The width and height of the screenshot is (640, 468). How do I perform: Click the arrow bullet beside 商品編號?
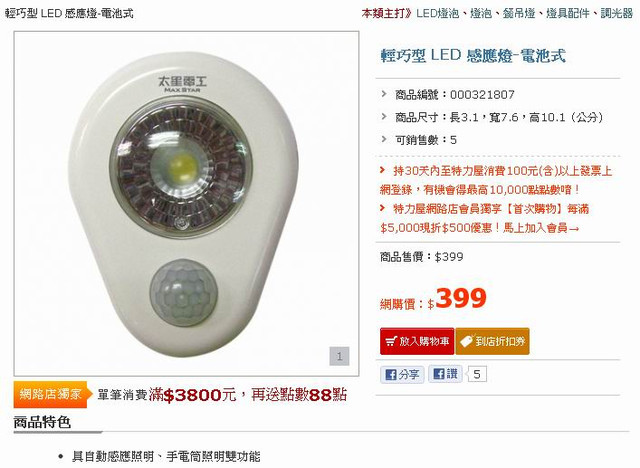[384, 94]
